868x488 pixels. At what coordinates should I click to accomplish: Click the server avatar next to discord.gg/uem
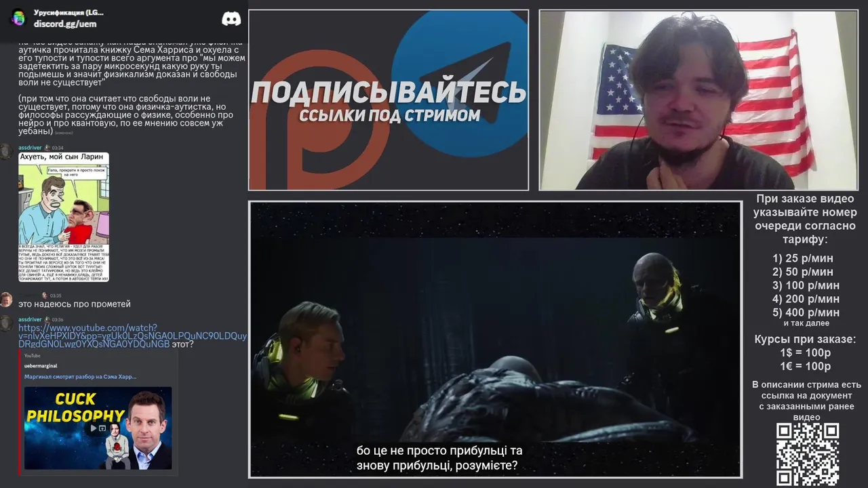[18, 18]
